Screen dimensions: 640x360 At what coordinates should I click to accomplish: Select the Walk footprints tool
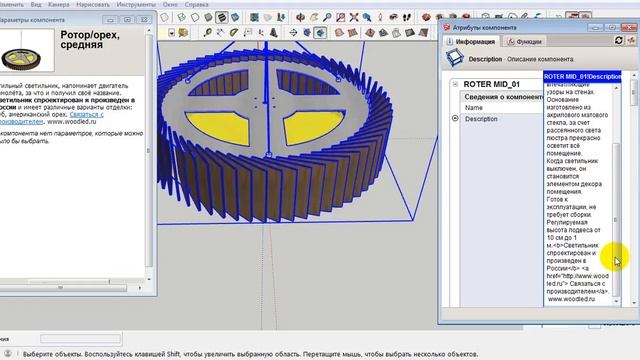pos(407,17)
